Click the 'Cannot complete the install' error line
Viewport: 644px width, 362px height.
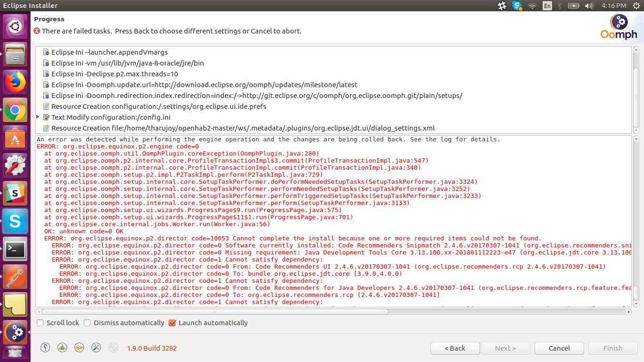(293, 238)
